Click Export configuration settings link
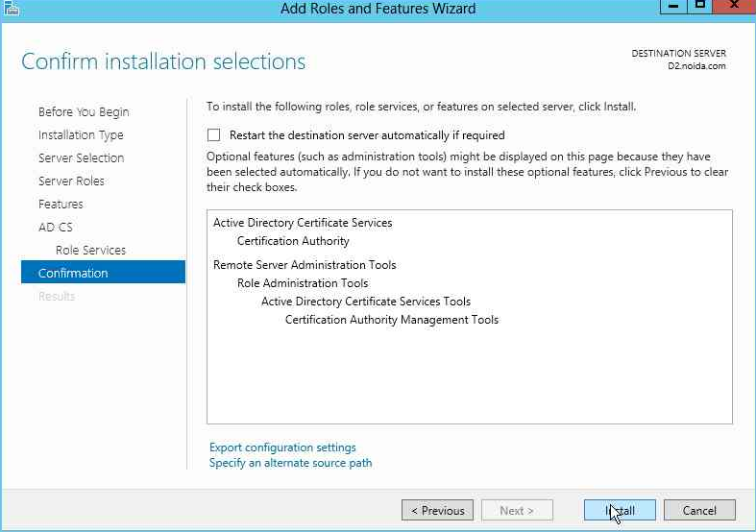The image size is (756, 532). tap(282, 447)
